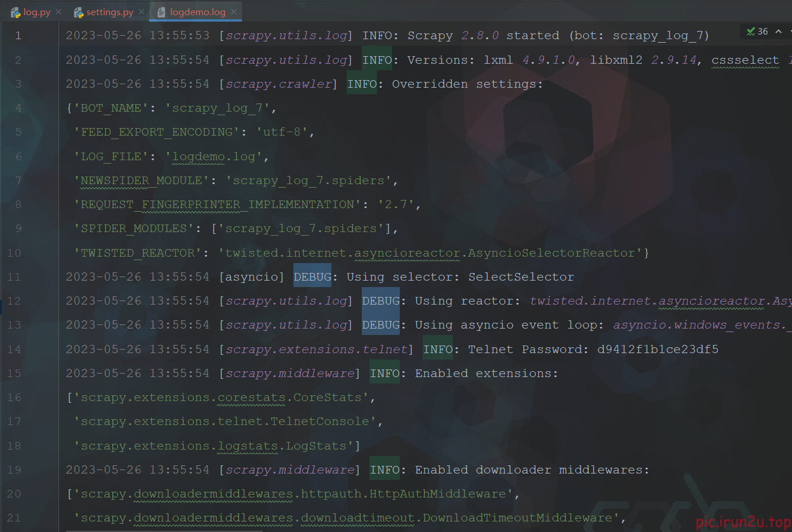The height and width of the screenshot is (532, 792).
Task: Jump to previous highlighted problem with up arrow
Action: click(x=779, y=32)
